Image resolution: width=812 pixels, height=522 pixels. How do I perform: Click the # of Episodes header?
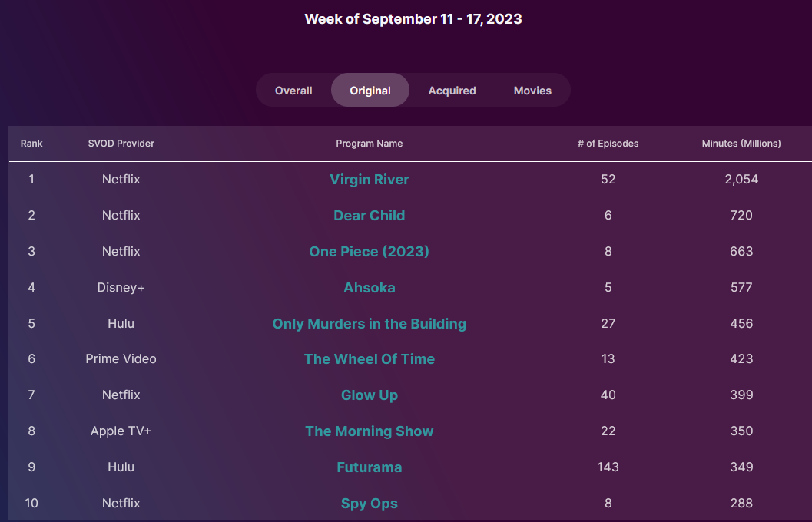point(608,144)
